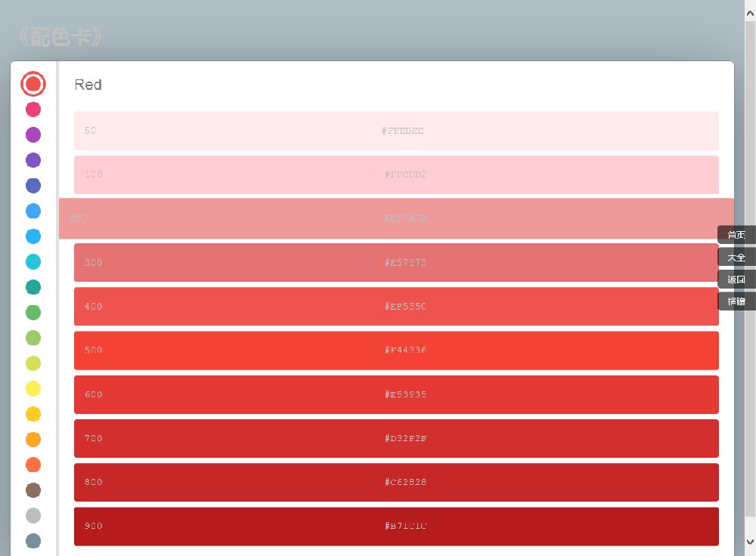Pick the Red 500 swatch #F44336
756x556 pixels.
pos(396,351)
